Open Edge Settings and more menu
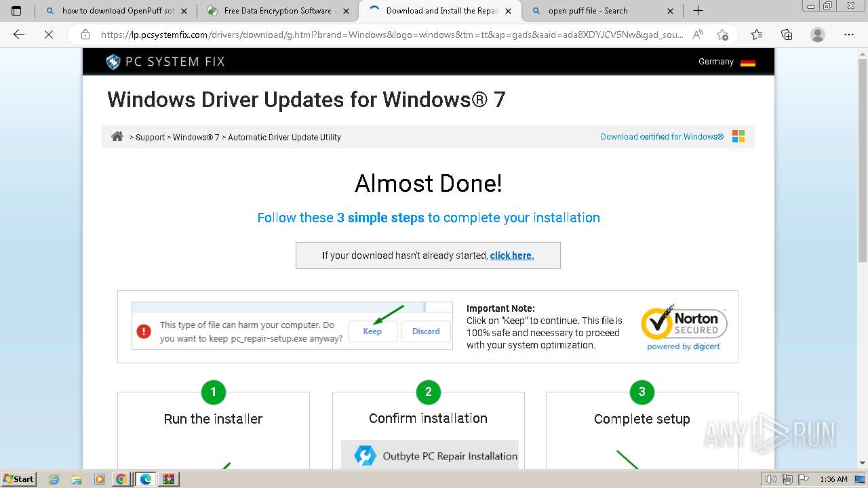This screenshot has height=488, width=868. click(x=848, y=35)
